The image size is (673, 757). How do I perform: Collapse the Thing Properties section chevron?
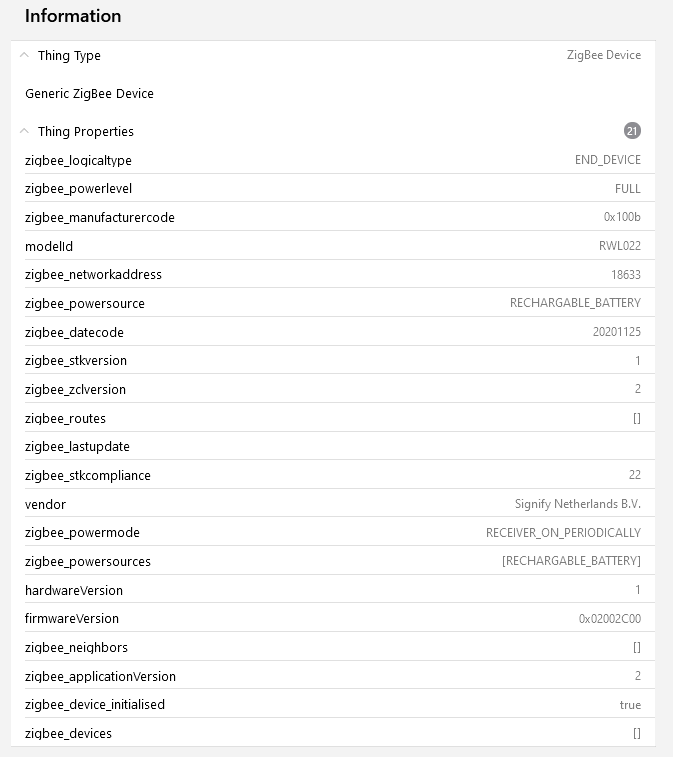pyautogui.click(x=25, y=131)
